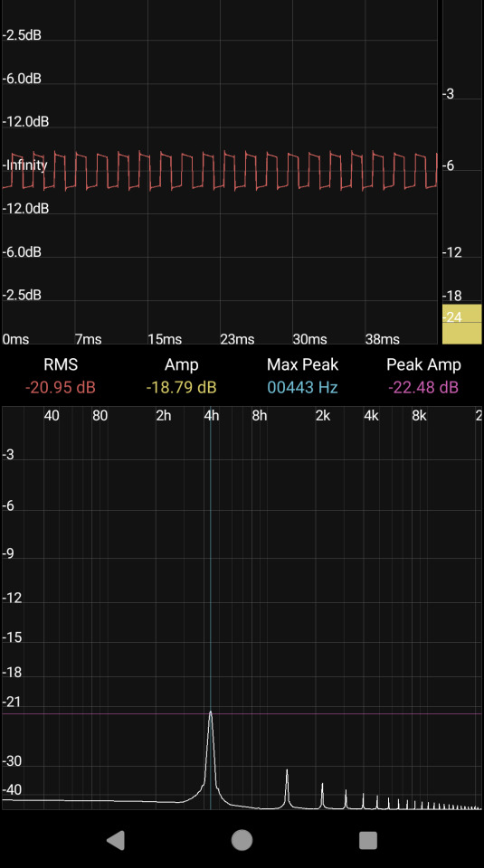Select the RMS label
The image size is (484, 868).
(61, 364)
